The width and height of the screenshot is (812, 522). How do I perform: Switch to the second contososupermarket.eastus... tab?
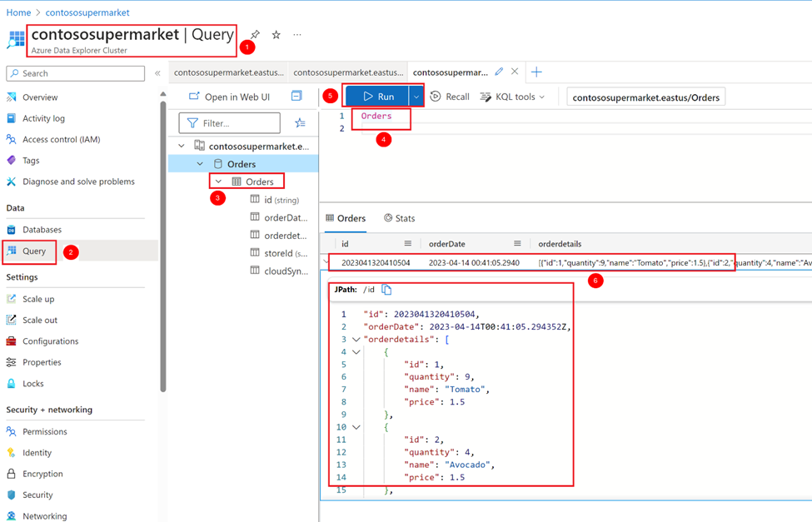click(x=348, y=72)
